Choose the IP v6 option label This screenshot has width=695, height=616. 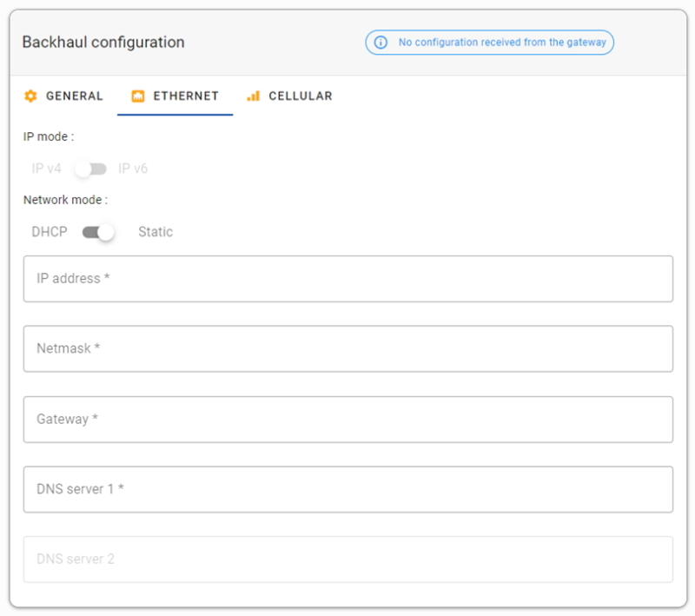[x=133, y=169]
